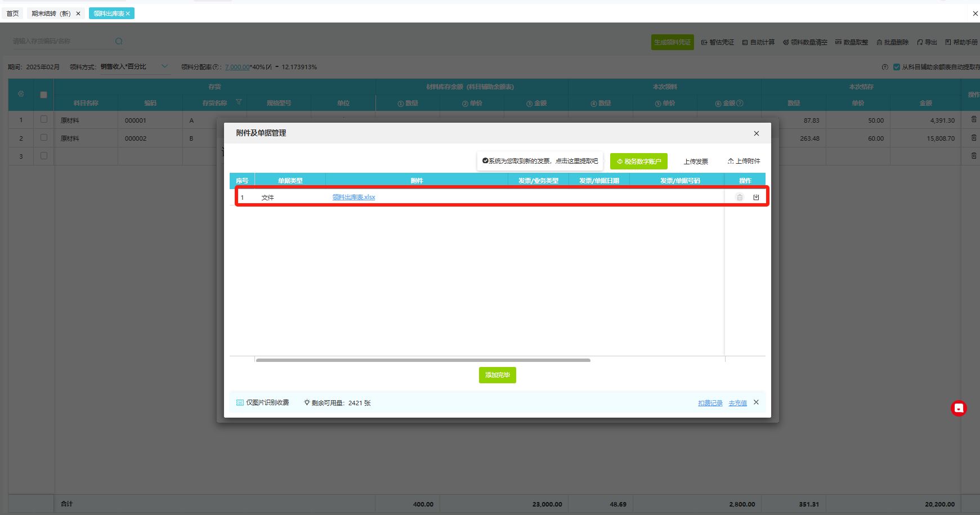Toggle the select-all header checkbox
The image size is (980, 515).
coord(43,95)
